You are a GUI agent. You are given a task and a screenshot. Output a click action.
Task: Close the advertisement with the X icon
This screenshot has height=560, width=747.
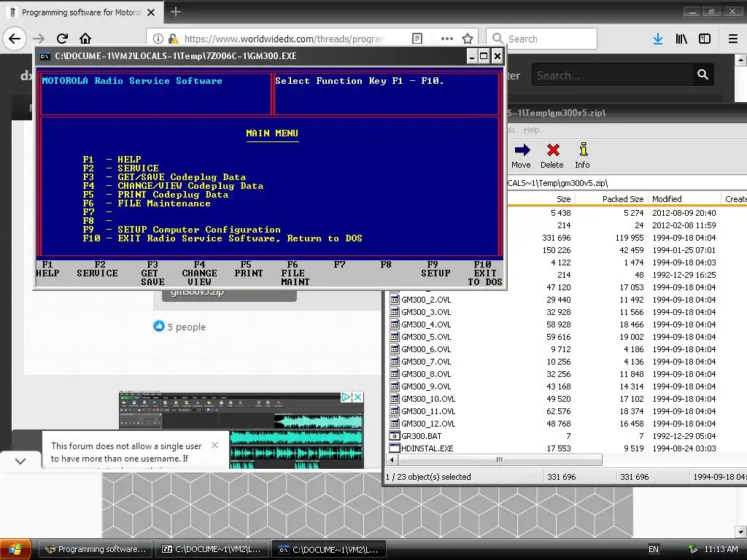[358, 397]
